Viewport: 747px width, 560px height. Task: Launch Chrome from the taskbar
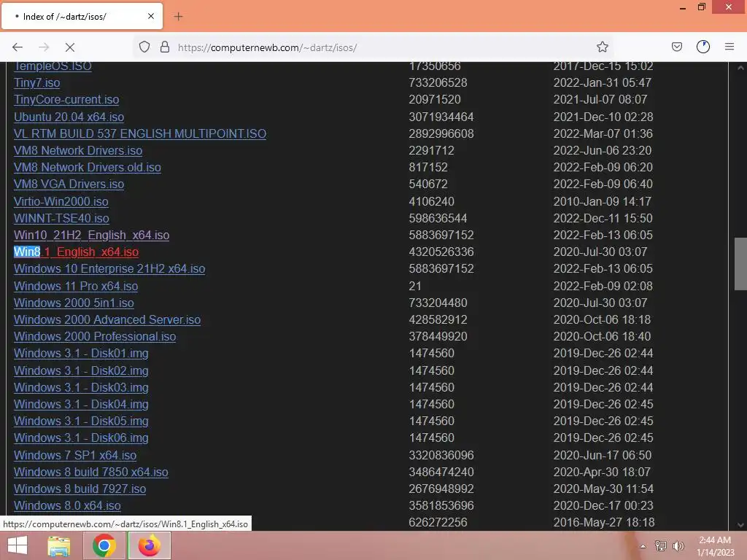tap(104, 545)
